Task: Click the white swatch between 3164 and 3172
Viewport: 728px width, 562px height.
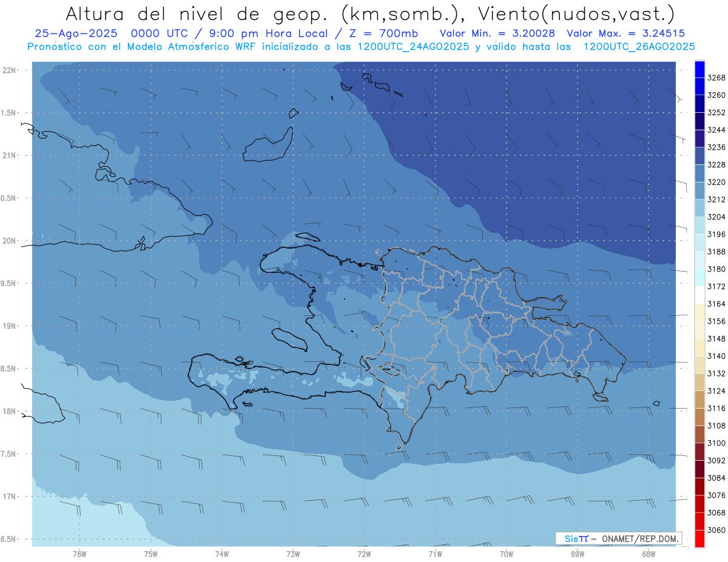Action: 699,295
